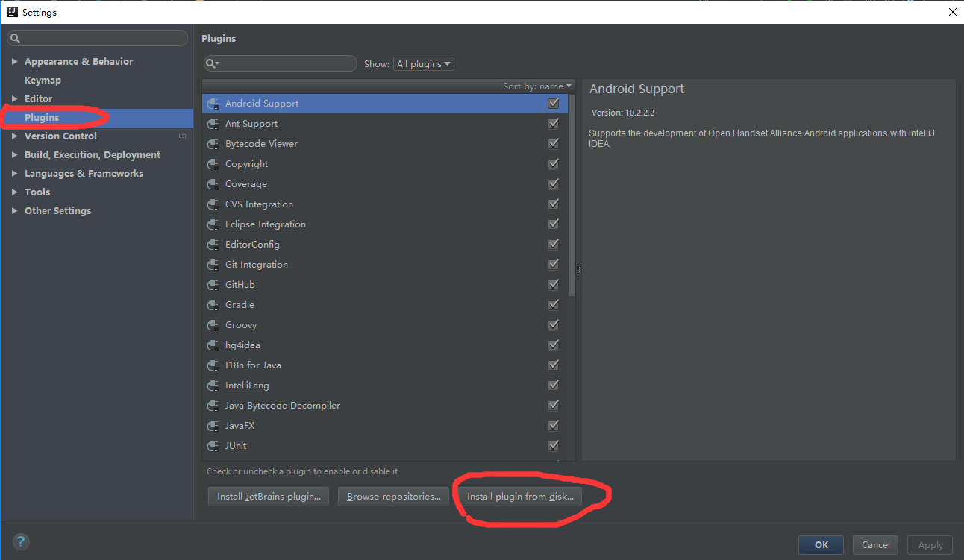964x560 pixels.
Task: Click Install JetBrains plugin button
Action: click(269, 497)
